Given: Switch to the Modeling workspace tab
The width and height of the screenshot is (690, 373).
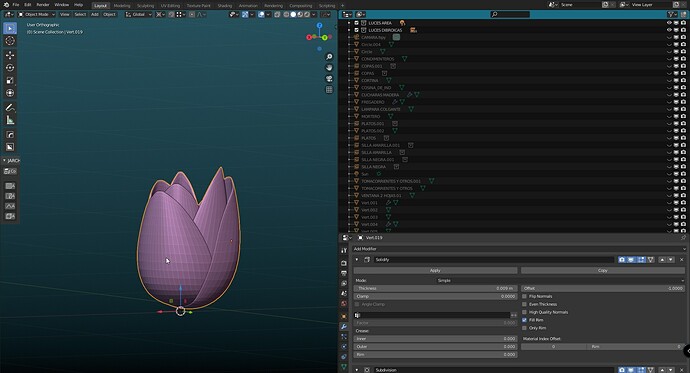Looking at the screenshot, I should (x=122, y=6).
